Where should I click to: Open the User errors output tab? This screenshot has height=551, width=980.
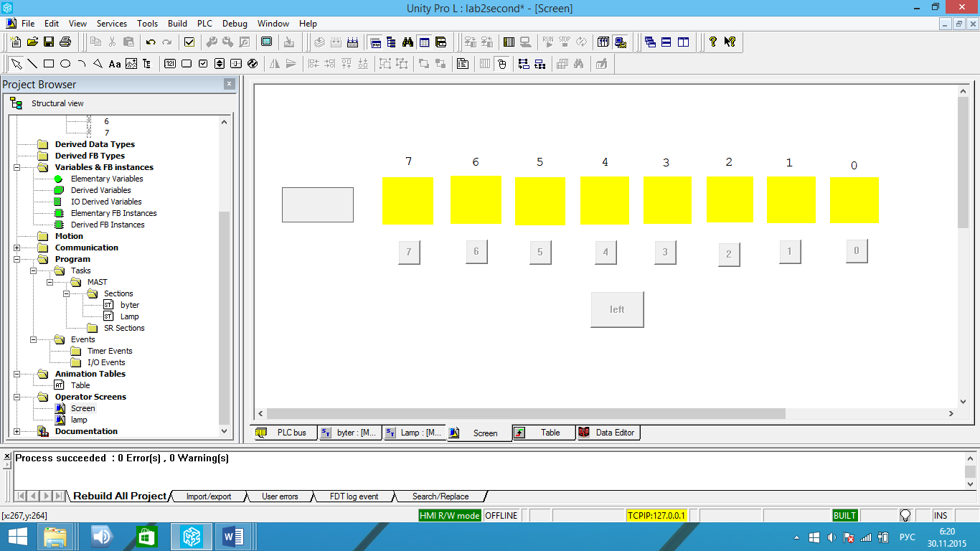click(x=280, y=496)
